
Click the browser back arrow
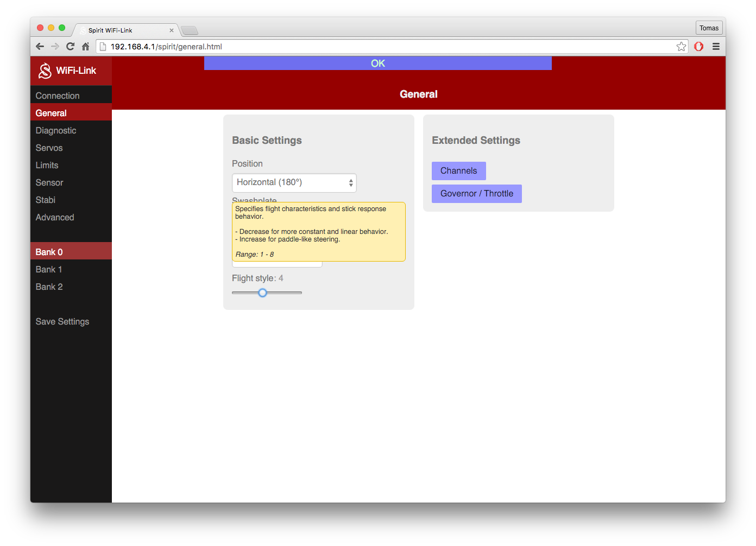point(40,47)
